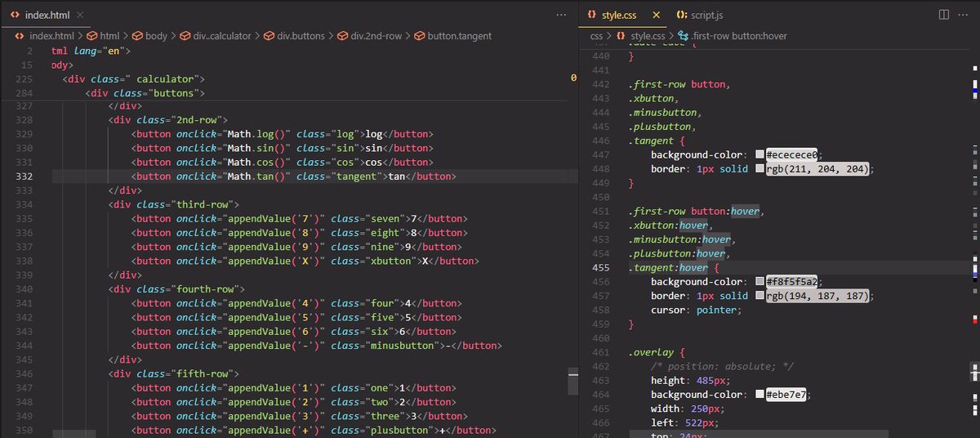The height and width of the screenshot is (438, 980).
Task: Open div.buttons breadcrumb dropdown
Action: click(x=301, y=36)
